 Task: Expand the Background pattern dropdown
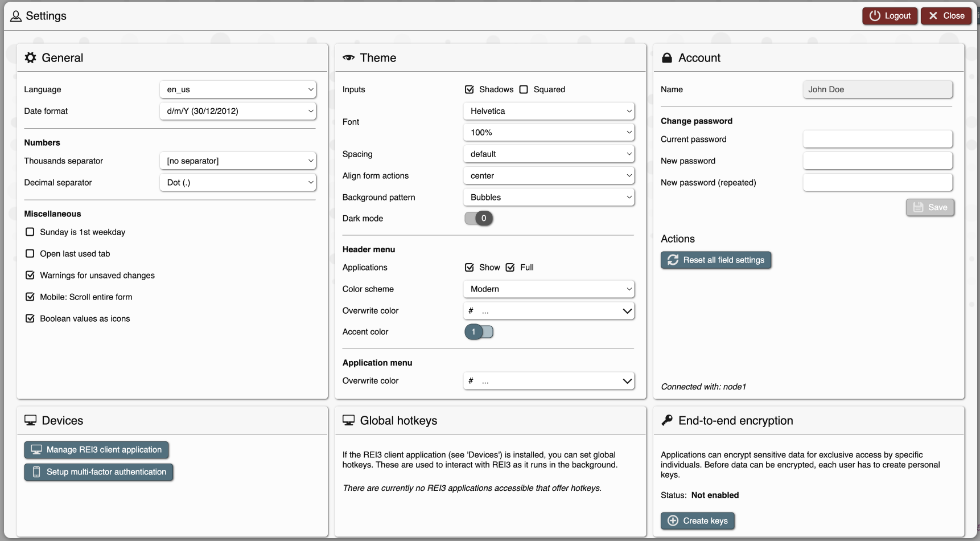click(x=549, y=197)
